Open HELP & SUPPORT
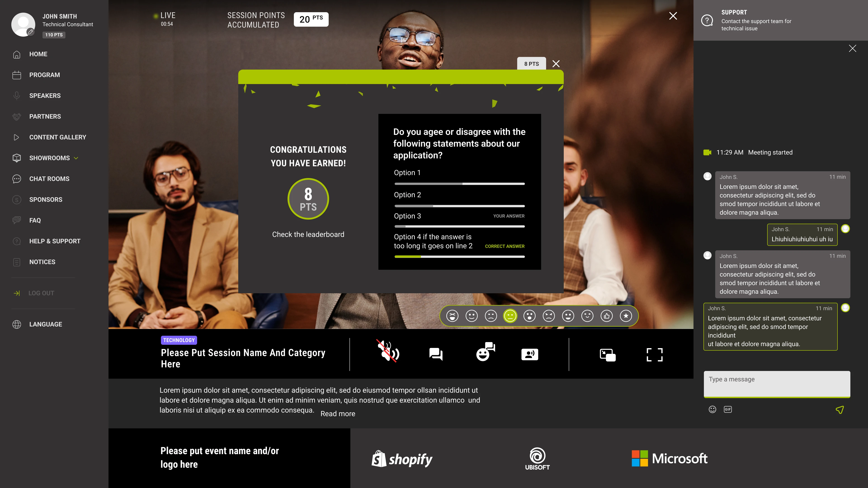The height and width of the screenshot is (488, 868). click(54, 241)
